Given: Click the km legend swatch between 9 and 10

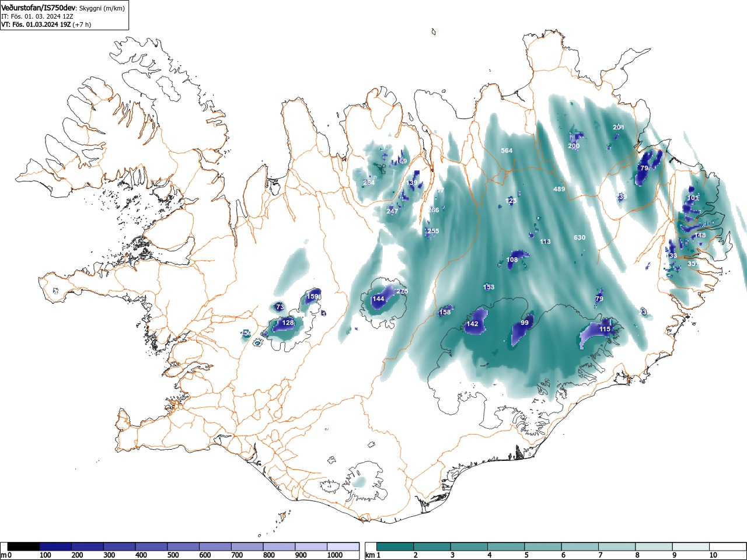Looking at the screenshot, I should tap(692, 547).
